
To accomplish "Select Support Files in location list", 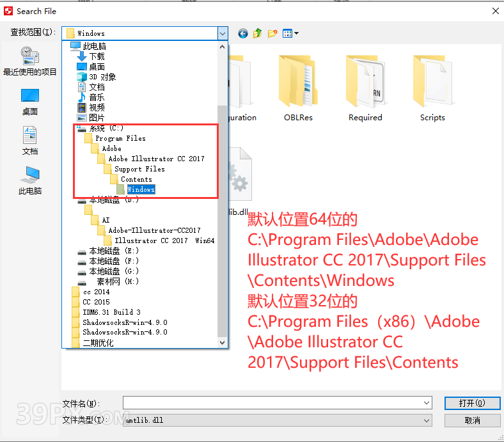I will click(134, 169).
